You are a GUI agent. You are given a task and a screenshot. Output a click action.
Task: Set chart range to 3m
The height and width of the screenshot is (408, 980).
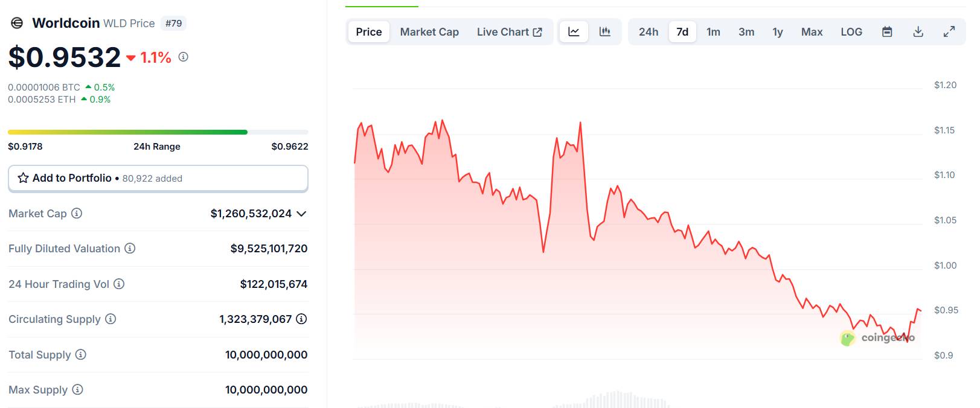click(x=746, y=32)
